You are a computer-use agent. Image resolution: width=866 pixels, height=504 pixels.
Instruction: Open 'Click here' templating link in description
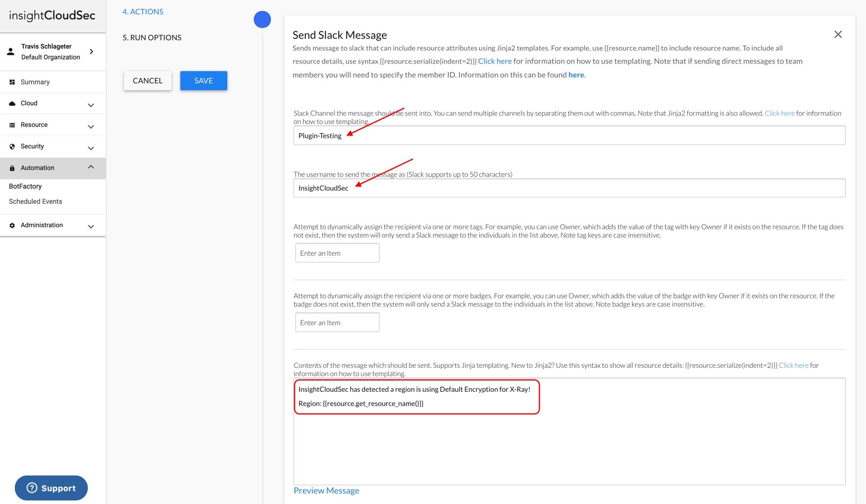pyautogui.click(x=495, y=61)
